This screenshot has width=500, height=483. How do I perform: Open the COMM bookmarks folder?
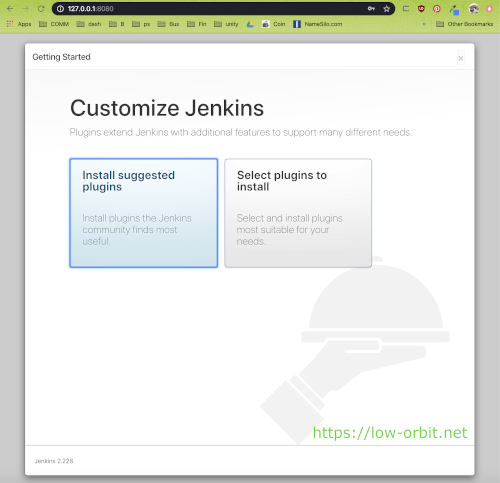click(x=54, y=24)
